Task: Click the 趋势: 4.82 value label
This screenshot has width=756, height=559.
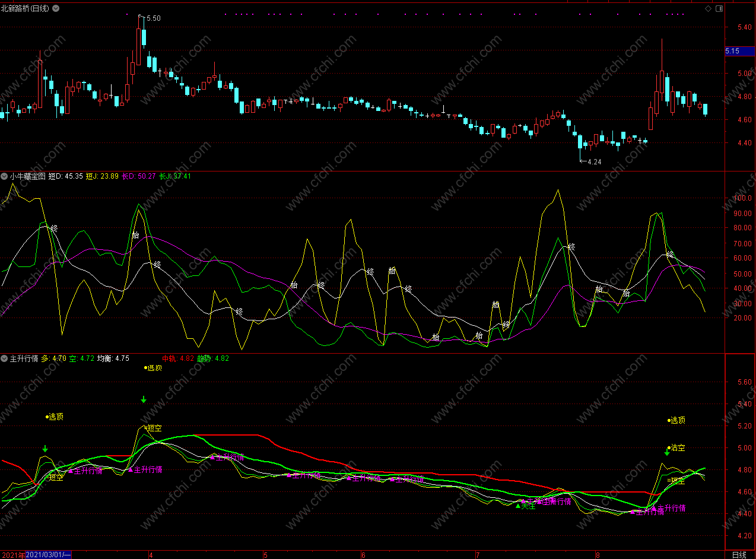Action: tap(213, 358)
